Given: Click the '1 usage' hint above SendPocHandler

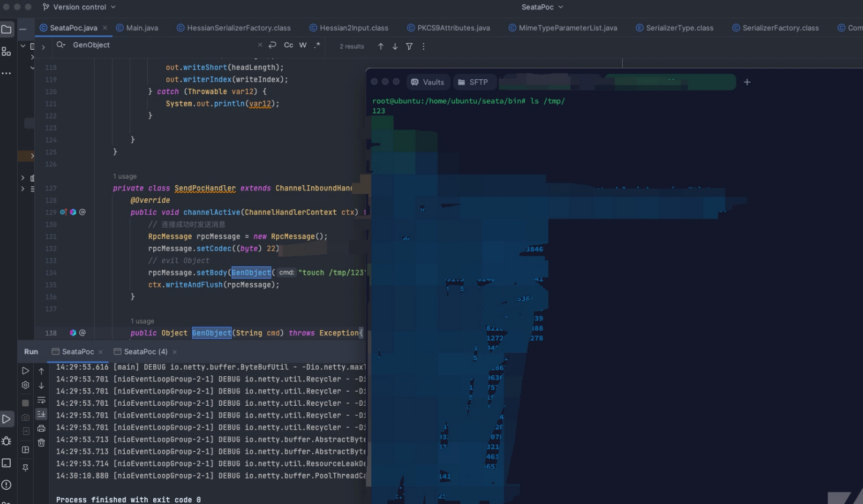Looking at the screenshot, I should click(x=125, y=176).
